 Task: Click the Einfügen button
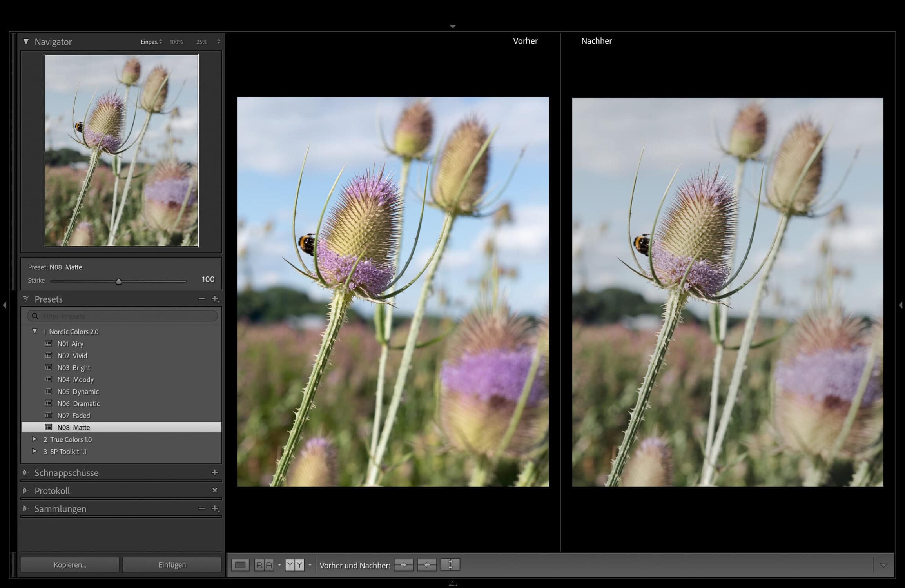tap(172, 565)
